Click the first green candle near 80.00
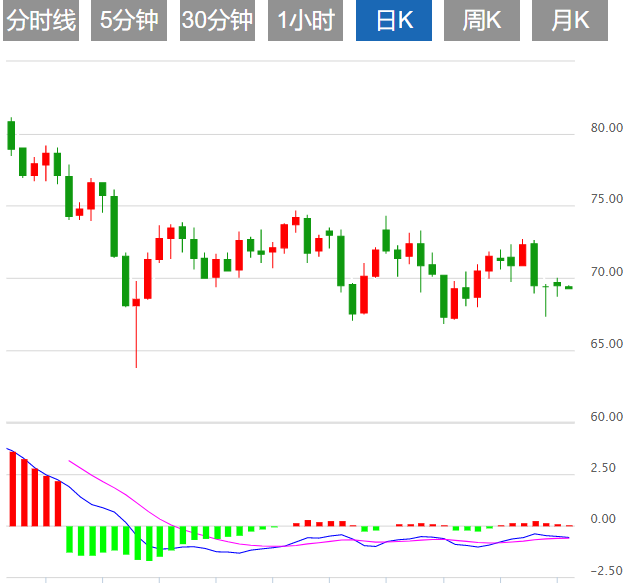 tap(12, 135)
